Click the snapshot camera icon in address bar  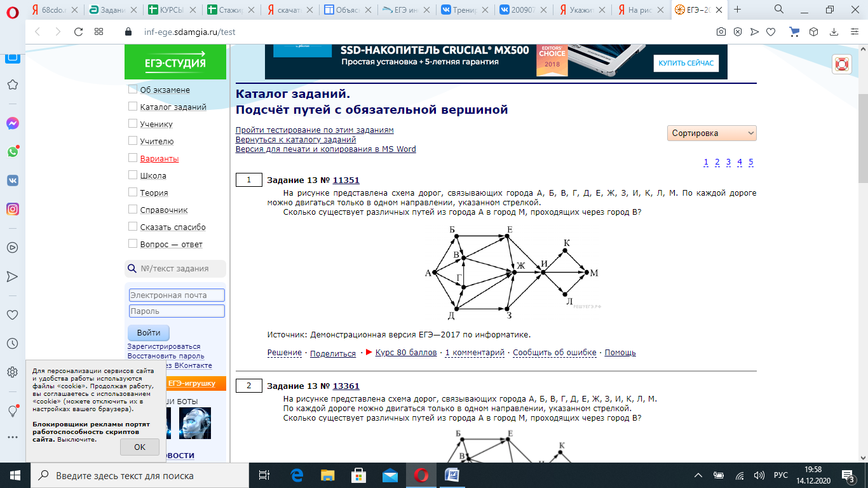(x=721, y=32)
